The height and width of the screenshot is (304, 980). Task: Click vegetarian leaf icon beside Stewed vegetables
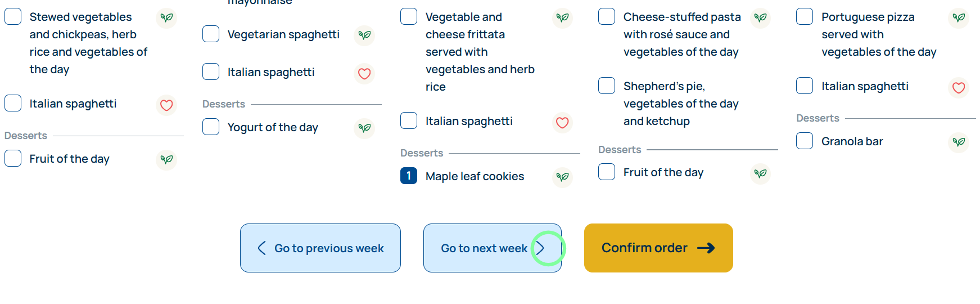[166, 17]
